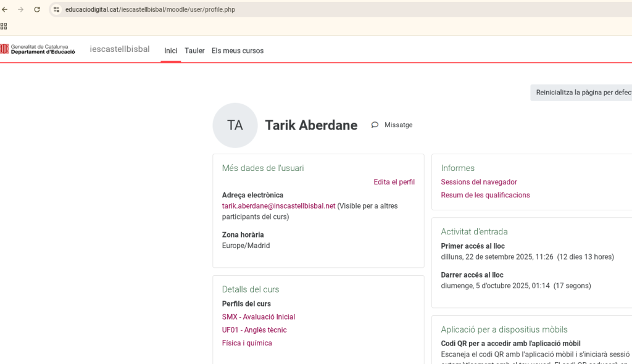Click the iescastellbisbal site name

120,49
